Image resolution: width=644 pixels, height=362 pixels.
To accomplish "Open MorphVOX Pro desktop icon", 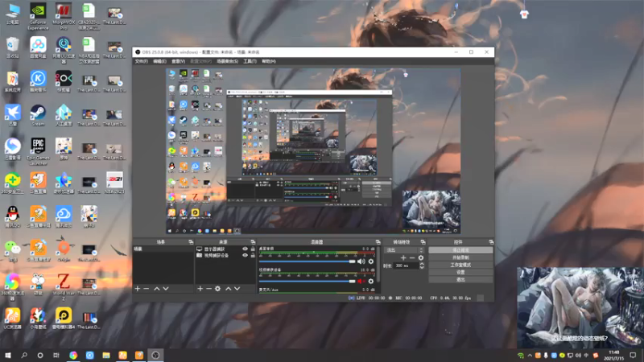I will click(x=64, y=16).
